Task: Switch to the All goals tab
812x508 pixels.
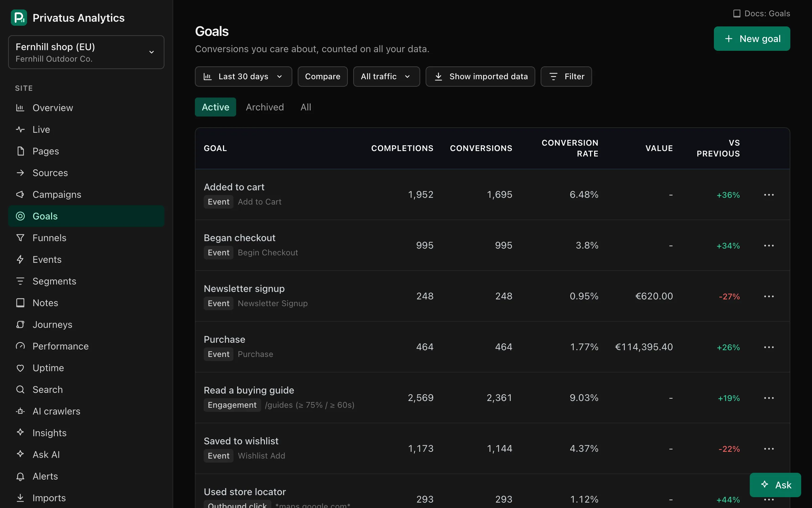Action: pos(306,107)
